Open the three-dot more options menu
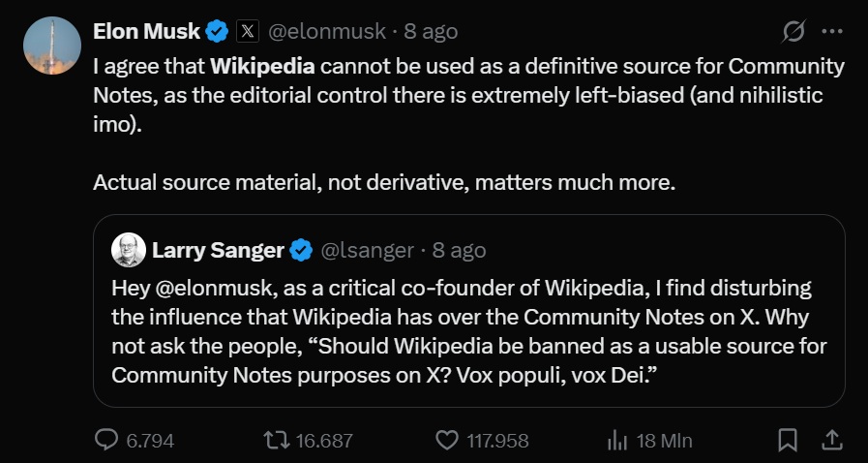868x463 pixels. point(832,32)
